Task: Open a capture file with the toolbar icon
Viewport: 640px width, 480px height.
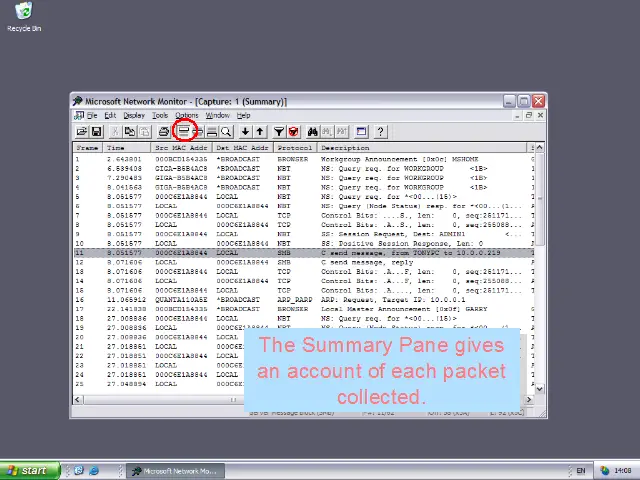Action: tap(82, 131)
